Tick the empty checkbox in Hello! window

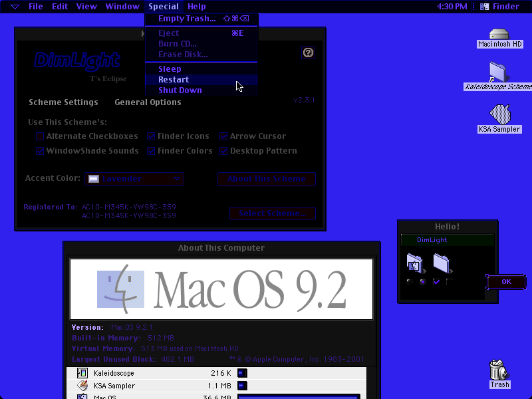450,282
